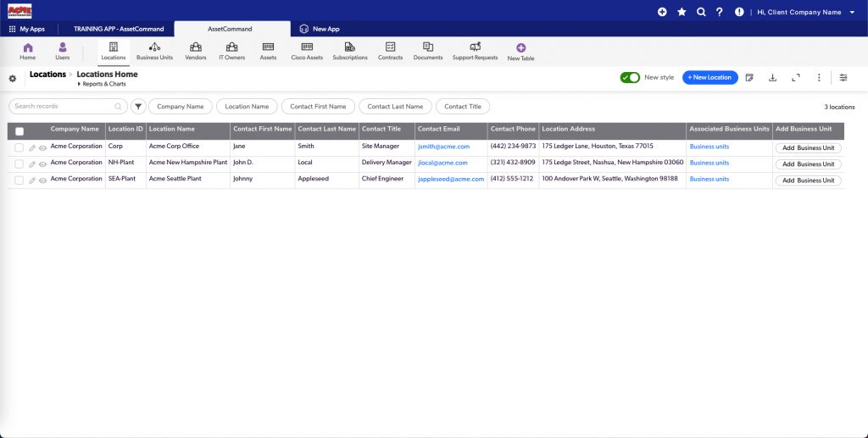Image resolution: width=868 pixels, height=438 pixels.
Task: Switch to TRAINING APP - AssetCommand tab
Action: pyautogui.click(x=119, y=29)
